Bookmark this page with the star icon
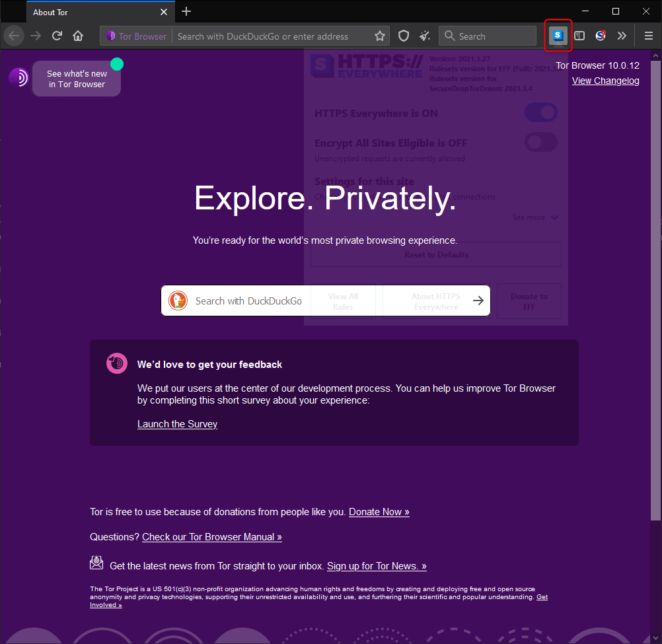The width and height of the screenshot is (662, 644). tap(379, 36)
